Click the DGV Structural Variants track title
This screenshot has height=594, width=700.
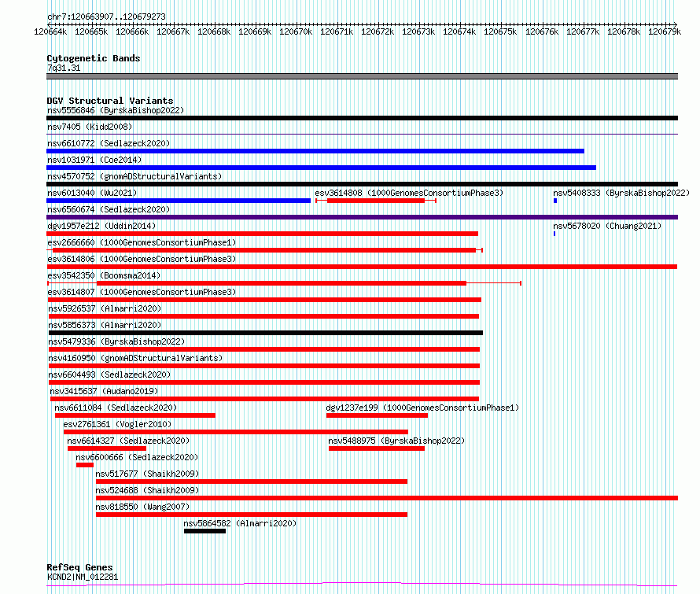[110, 101]
